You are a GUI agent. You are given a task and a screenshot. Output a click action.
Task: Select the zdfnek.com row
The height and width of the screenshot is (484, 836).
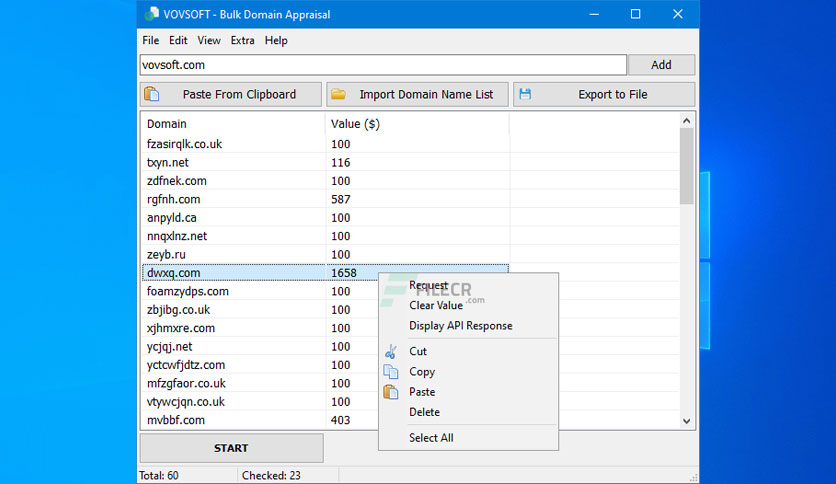coord(325,181)
